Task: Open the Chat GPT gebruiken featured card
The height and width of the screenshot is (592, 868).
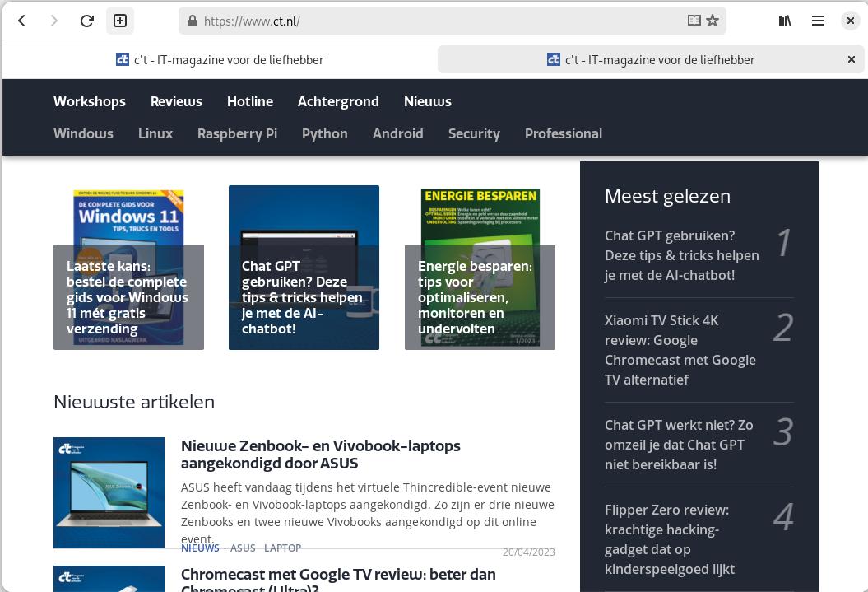Action: (304, 268)
